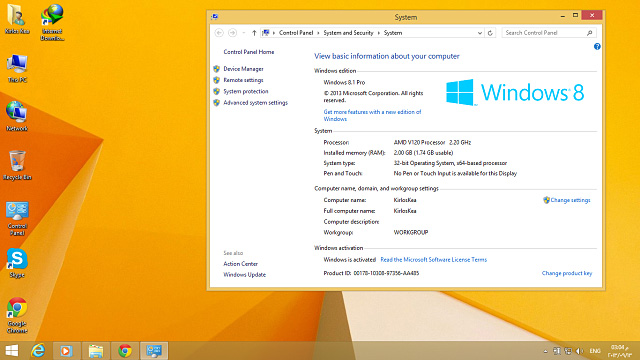
Task: Click the Change settings shield icon
Action: coord(546,200)
